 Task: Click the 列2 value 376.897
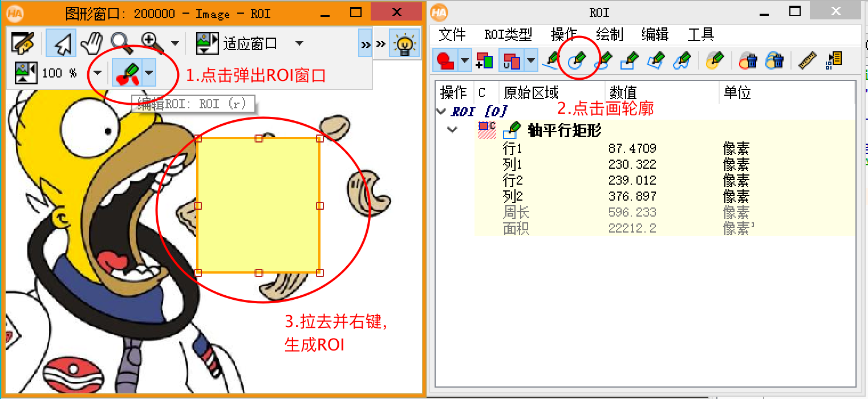632,197
